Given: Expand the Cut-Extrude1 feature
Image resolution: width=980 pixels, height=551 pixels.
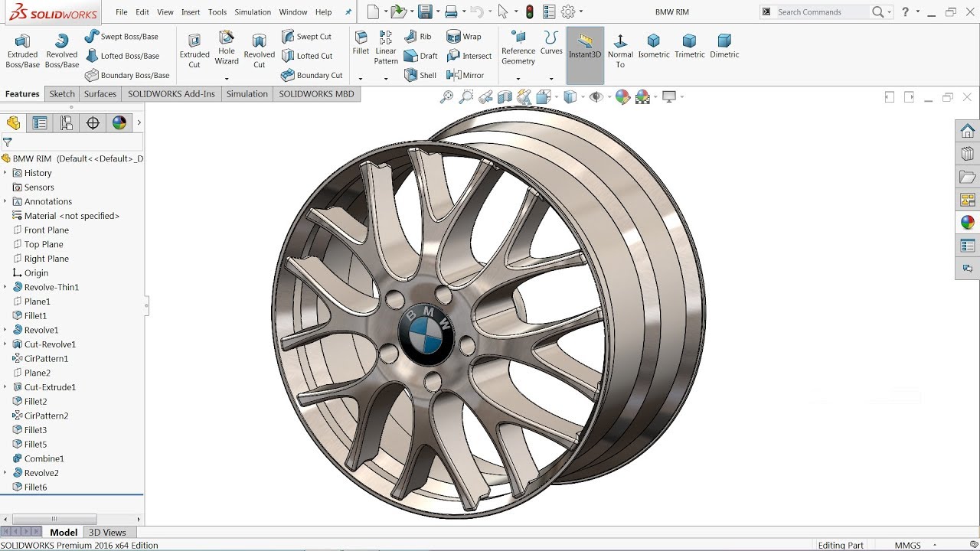Looking at the screenshot, I should pyautogui.click(x=5, y=387).
